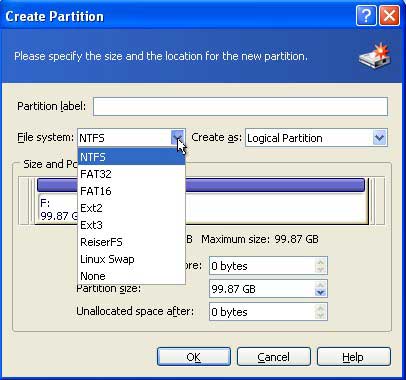Collapse the File system dropdown arrow

coord(178,137)
